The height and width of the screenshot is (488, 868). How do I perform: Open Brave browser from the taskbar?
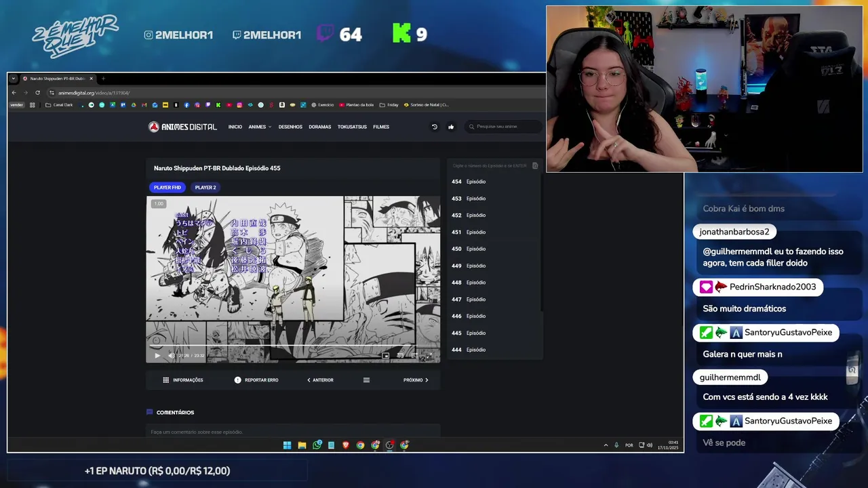(346, 445)
